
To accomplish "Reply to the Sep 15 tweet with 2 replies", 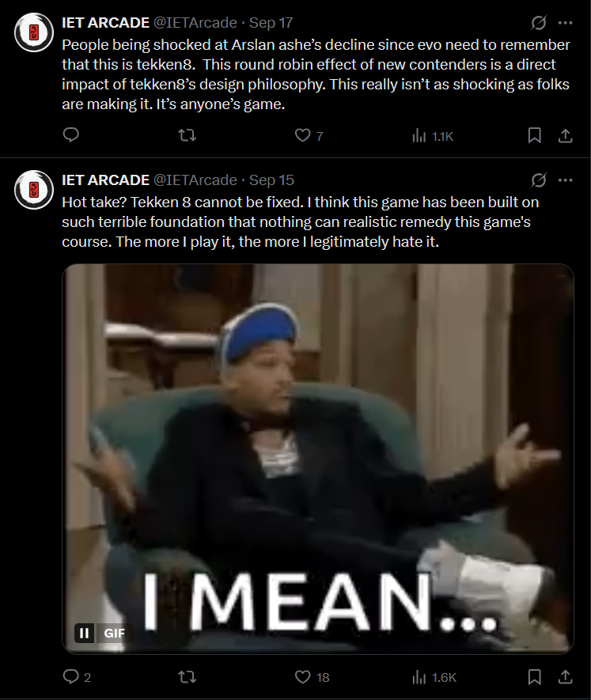I will pyautogui.click(x=77, y=677).
